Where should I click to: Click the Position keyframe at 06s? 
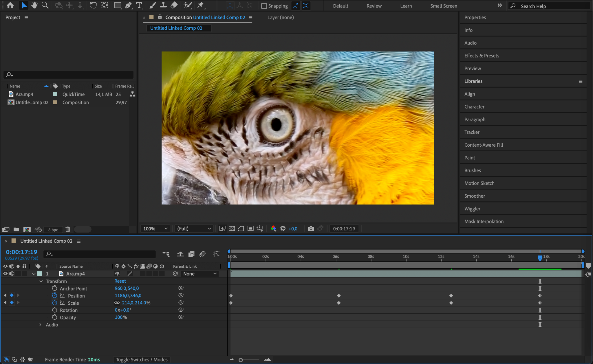tap(339, 296)
